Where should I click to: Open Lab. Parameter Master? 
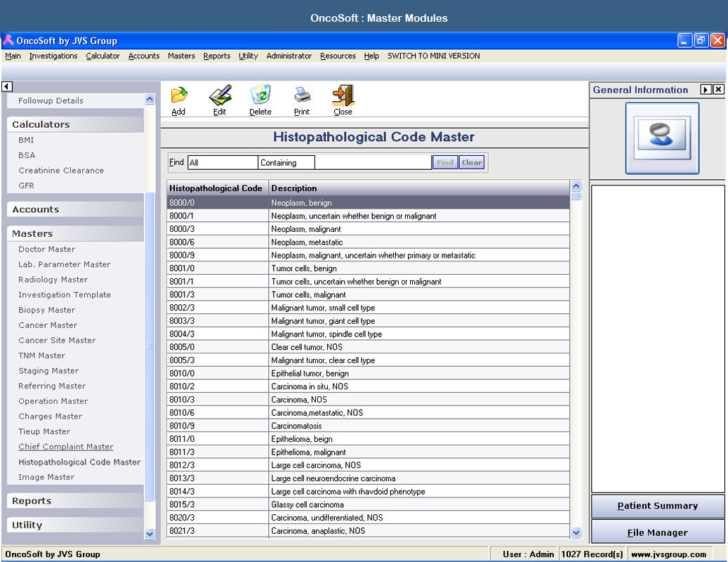click(x=64, y=264)
